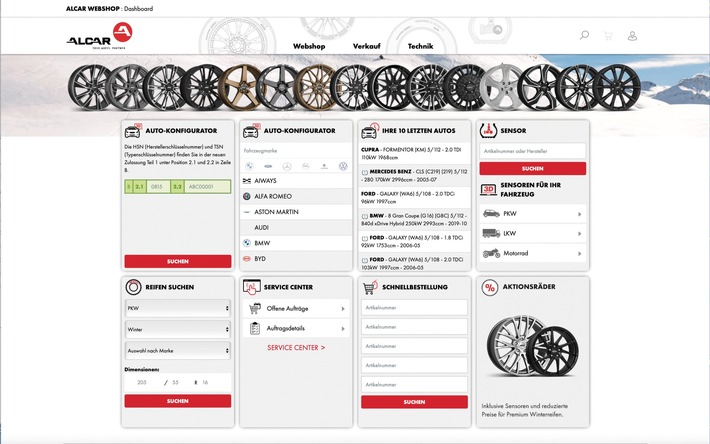The height and width of the screenshot is (444, 710).
Task: Click the HSN field showing 0815
Action: pos(158,186)
